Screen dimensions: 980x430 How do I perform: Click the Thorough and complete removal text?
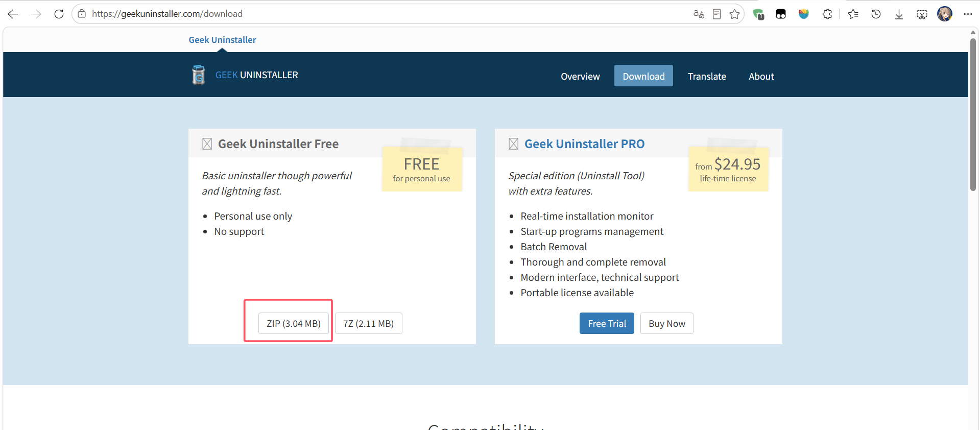click(593, 262)
